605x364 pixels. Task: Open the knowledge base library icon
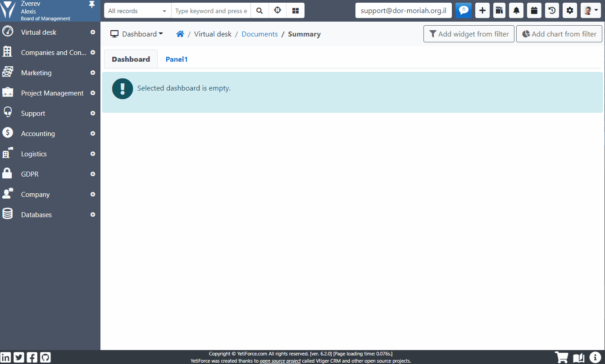click(499, 10)
